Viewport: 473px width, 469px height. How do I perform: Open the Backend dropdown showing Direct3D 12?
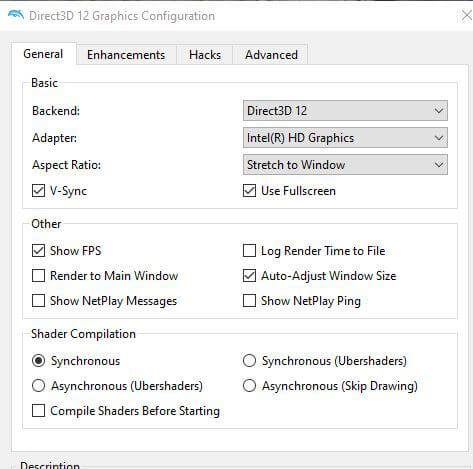pos(345,111)
